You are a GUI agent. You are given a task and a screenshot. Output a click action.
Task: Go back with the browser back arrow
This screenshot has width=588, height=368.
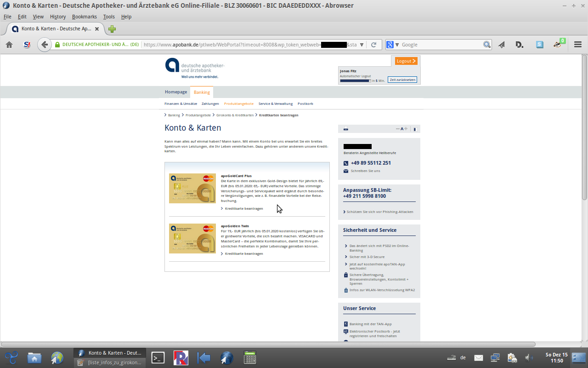point(44,45)
